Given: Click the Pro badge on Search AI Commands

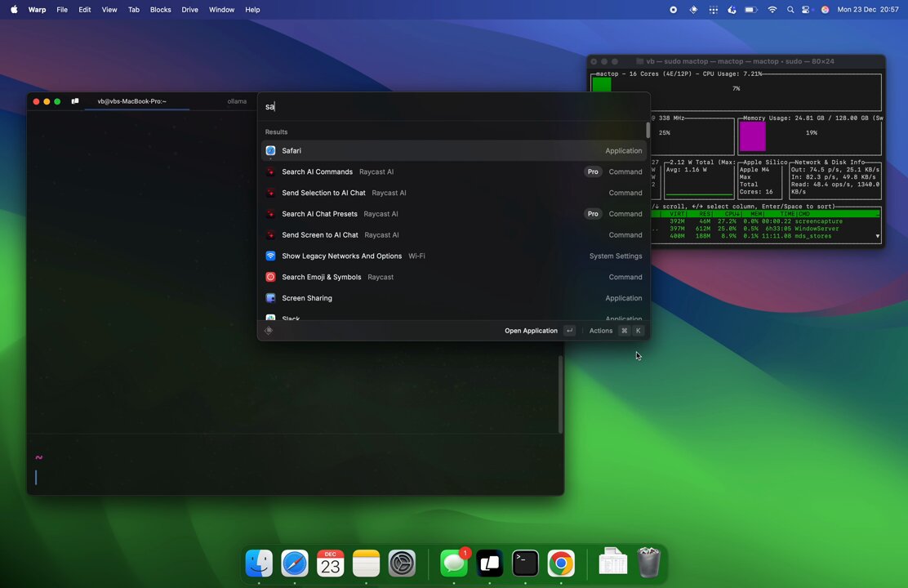Looking at the screenshot, I should point(592,171).
